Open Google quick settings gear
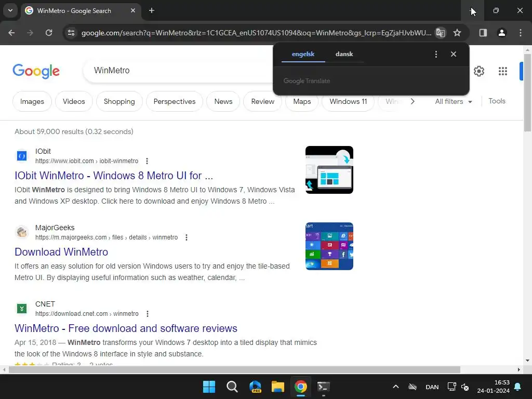 (478, 71)
